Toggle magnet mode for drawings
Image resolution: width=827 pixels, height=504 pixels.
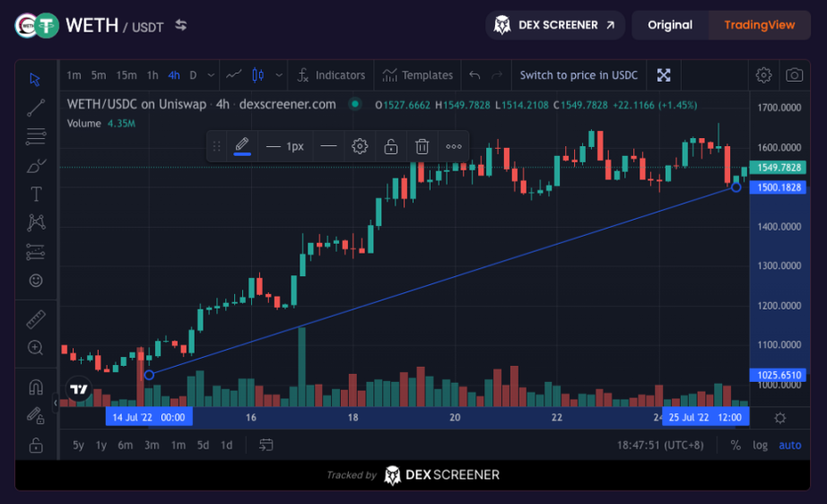pyautogui.click(x=36, y=387)
